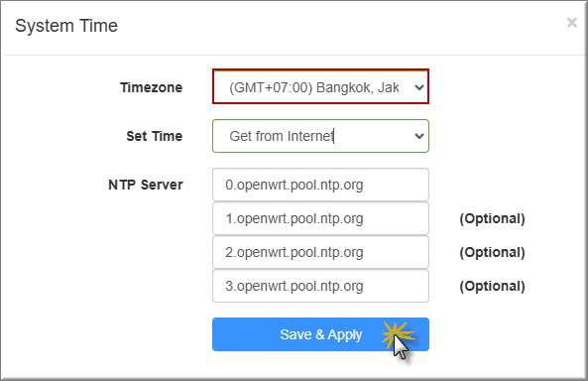Click the horizontal divider under System Time header
This screenshot has height=381, width=588.
(x=294, y=56)
